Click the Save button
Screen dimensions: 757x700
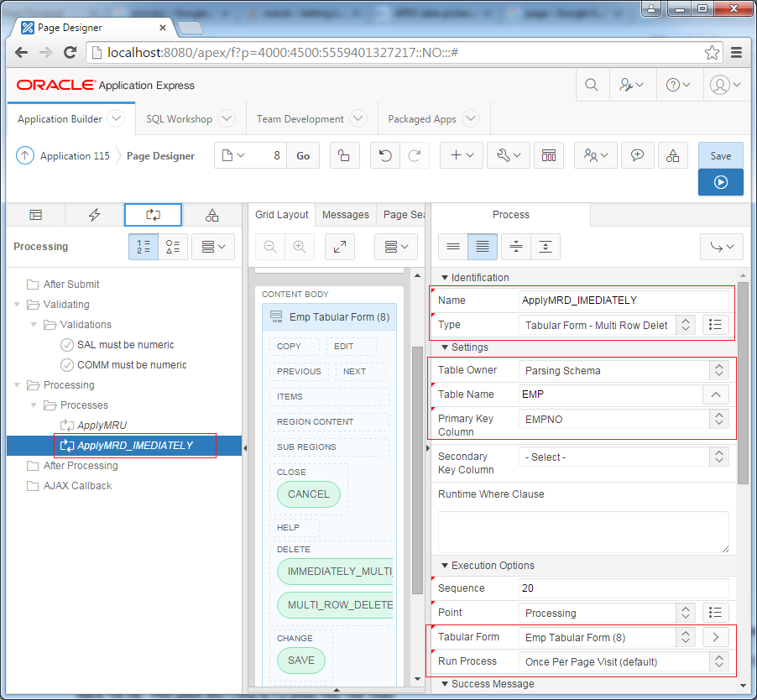720,155
